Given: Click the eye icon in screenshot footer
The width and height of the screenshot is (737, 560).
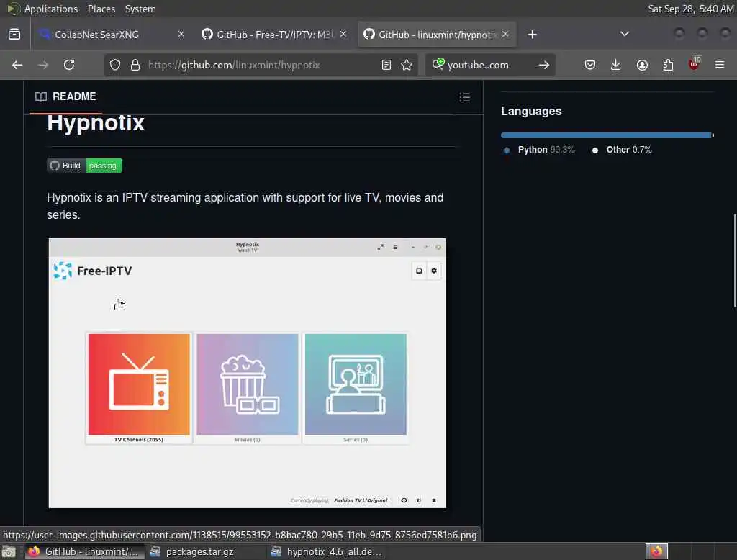Looking at the screenshot, I should (x=404, y=500).
